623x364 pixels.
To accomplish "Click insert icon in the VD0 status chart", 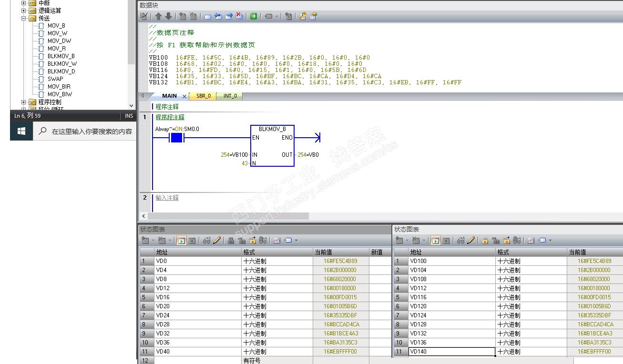I will pyautogui.click(x=145, y=241).
